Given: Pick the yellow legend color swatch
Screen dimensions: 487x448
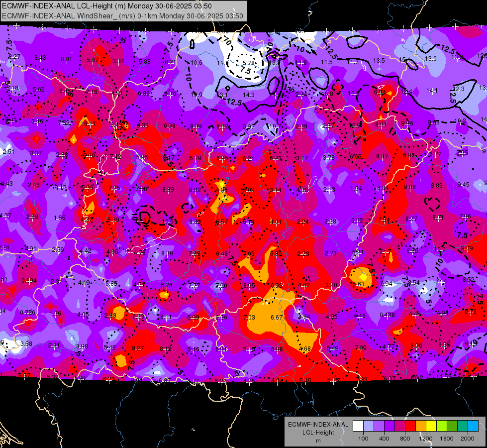Looking at the screenshot, I should pyautogui.click(x=431, y=426).
